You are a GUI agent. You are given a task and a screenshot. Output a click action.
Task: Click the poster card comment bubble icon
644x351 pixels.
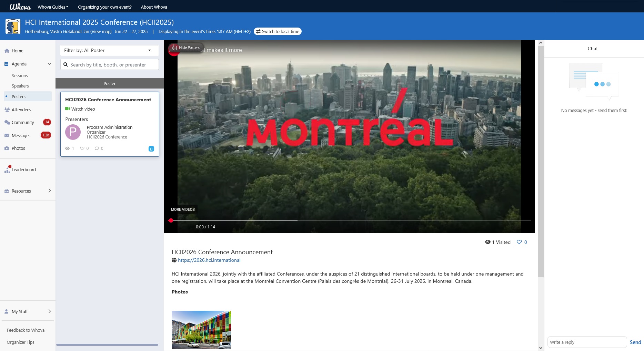(x=97, y=148)
